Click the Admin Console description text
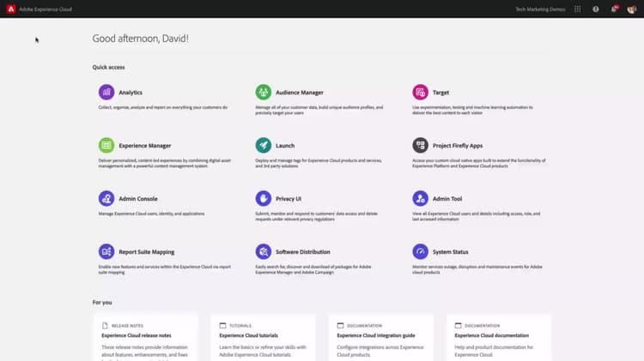The image size is (644, 361). click(x=151, y=214)
